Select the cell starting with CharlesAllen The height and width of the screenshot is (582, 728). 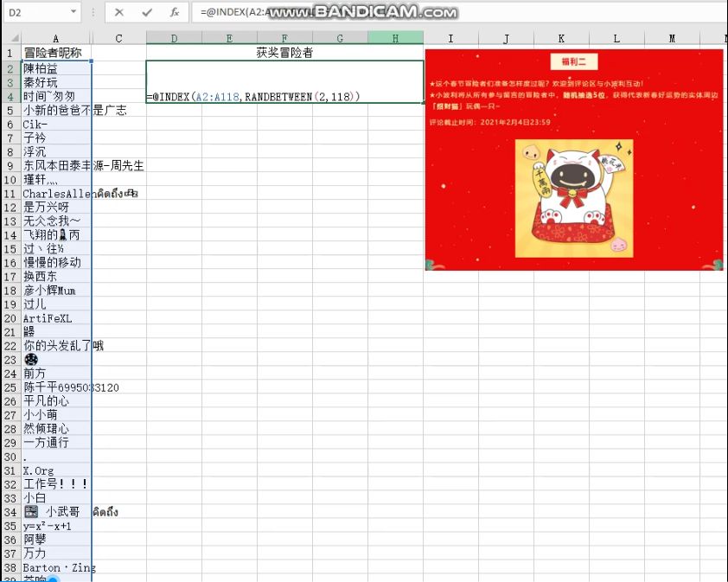click(x=55, y=193)
